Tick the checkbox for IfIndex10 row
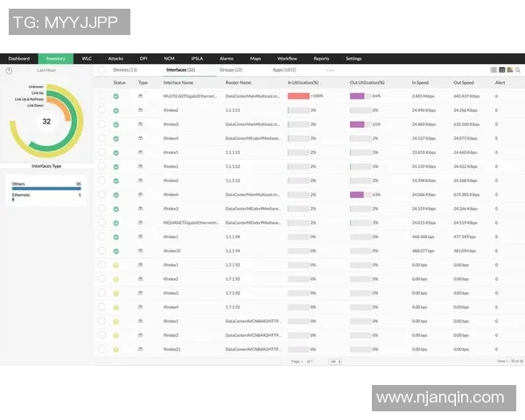The width and height of the screenshot is (525, 420). coord(101,251)
